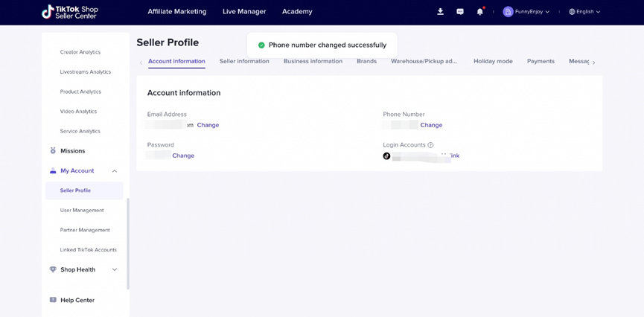The image size is (644, 317).
Task: Open the English language dropdown
Action: coord(584,12)
